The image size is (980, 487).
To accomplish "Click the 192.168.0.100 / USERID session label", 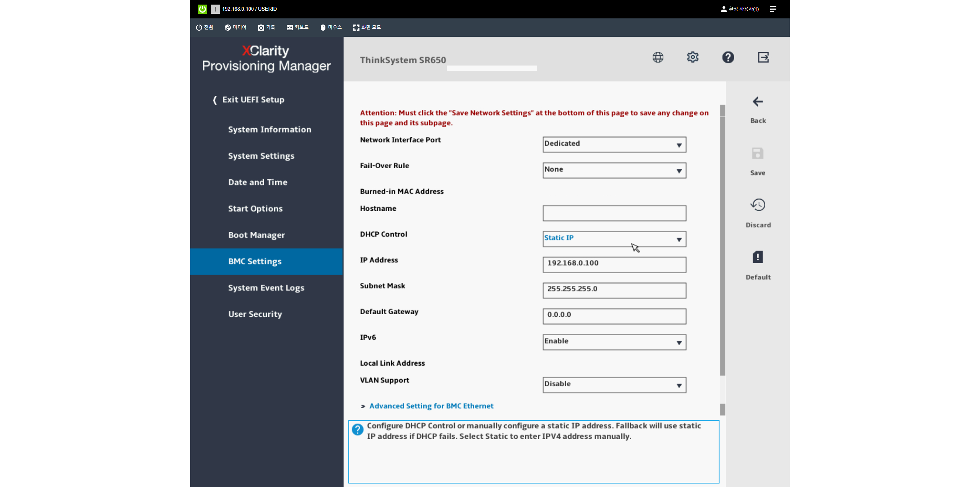I will 249,9.
